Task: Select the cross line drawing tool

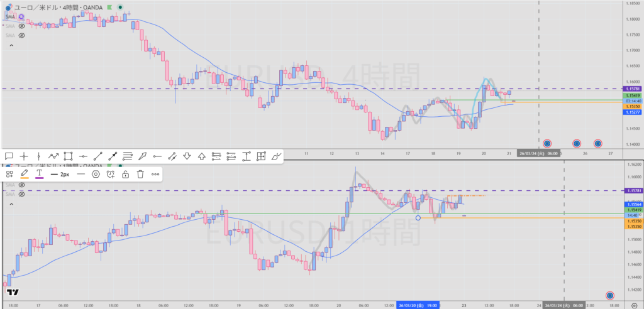Action: tap(24, 155)
